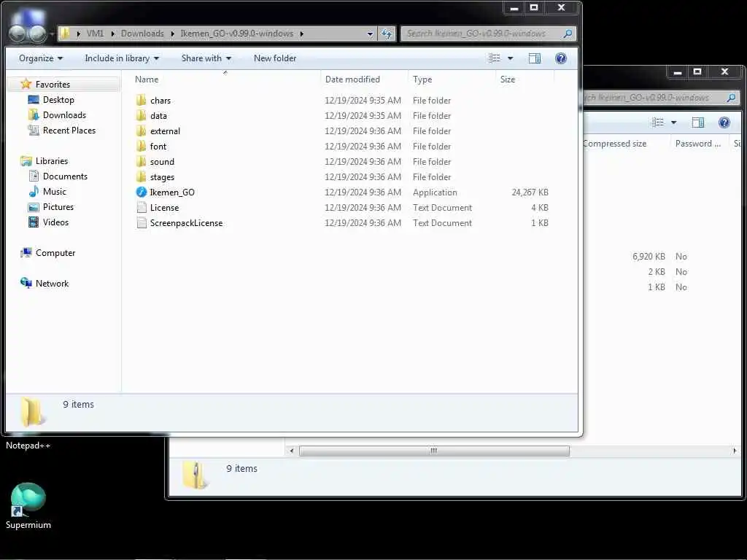747x560 pixels.
Task: Click the scroll right arrow in back window
Action: click(734, 451)
